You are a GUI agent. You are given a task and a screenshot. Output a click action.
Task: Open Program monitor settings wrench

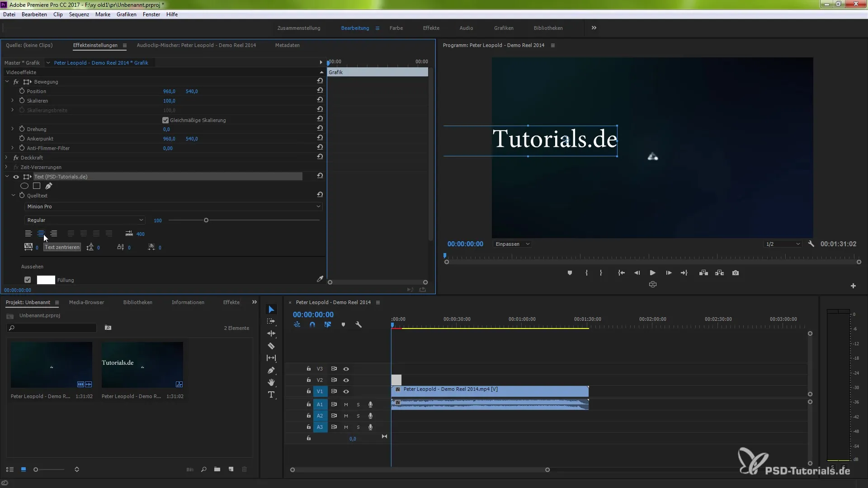click(811, 244)
